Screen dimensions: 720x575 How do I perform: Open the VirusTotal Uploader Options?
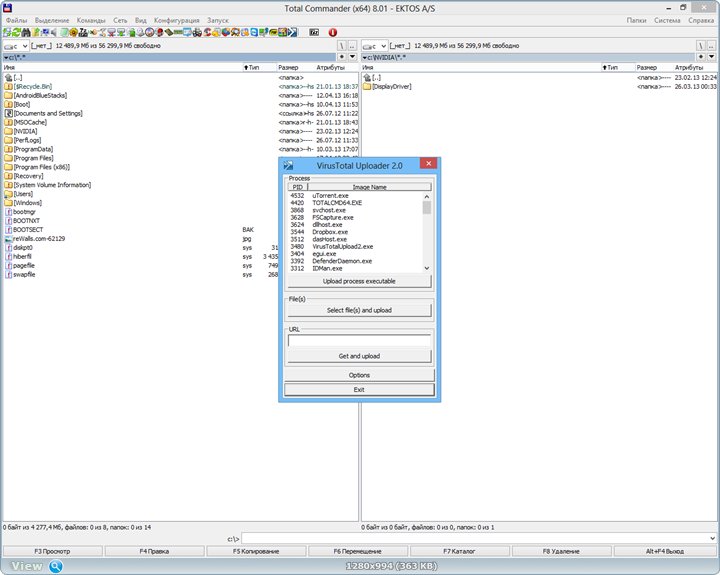click(358, 375)
